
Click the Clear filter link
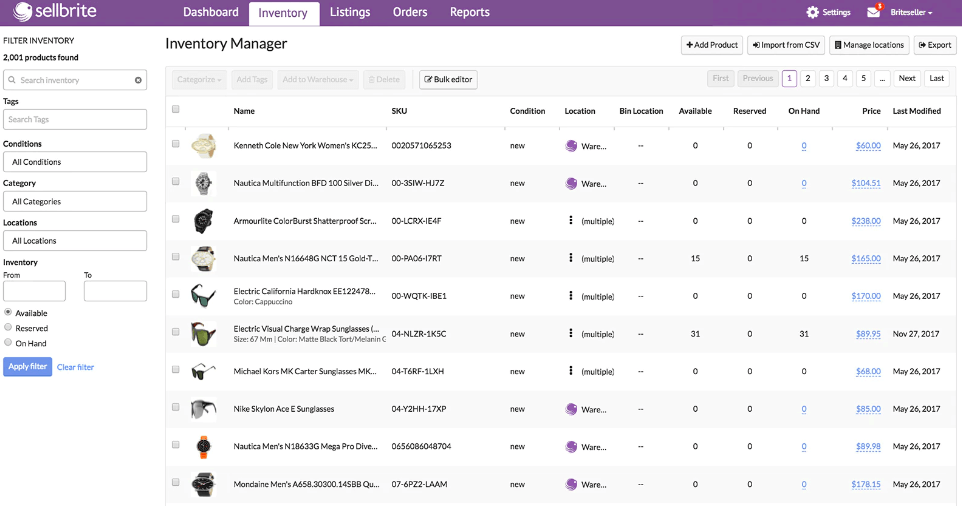tap(75, 367)
